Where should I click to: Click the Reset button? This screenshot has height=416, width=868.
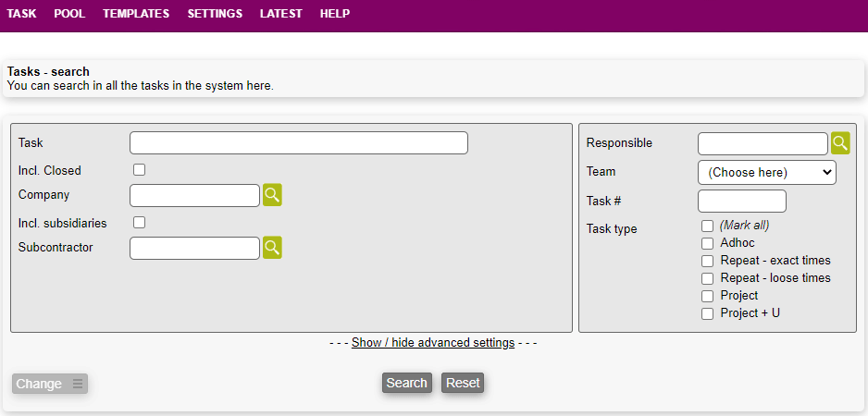click(463, 383)
